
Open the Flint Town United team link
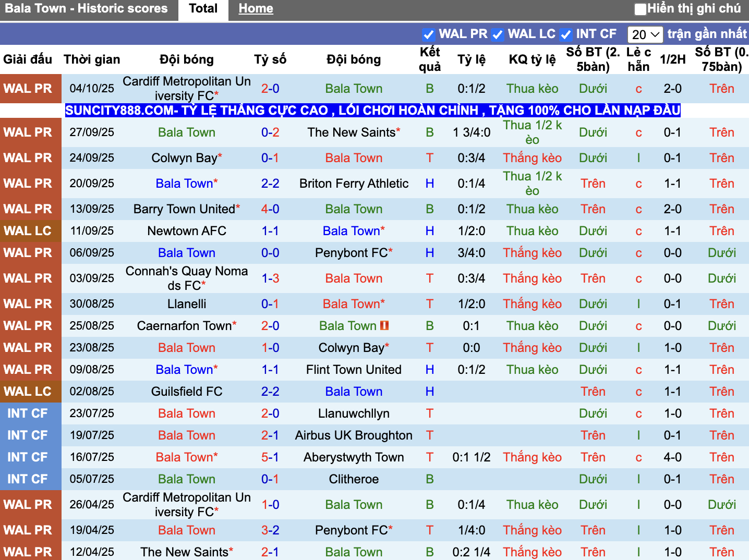354,370
